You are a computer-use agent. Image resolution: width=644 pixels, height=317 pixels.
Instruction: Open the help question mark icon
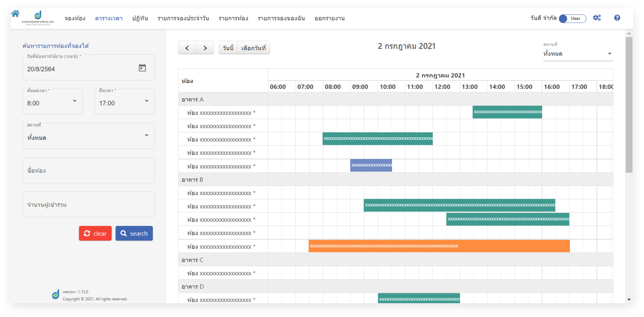[617, 18]
